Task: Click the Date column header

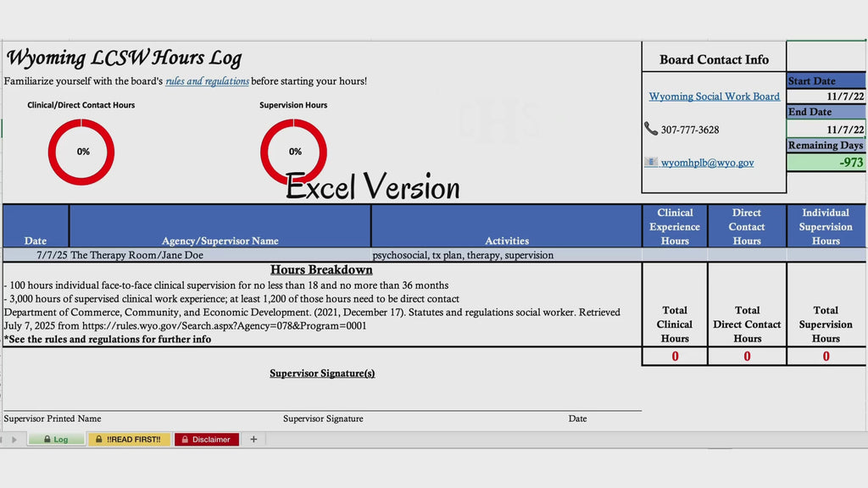Action: [x=36, y=226]
